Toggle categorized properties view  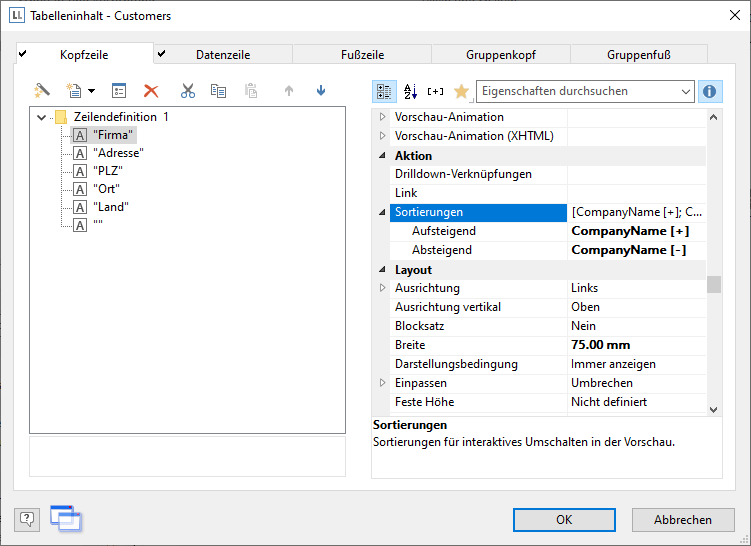tap(384, 91)
